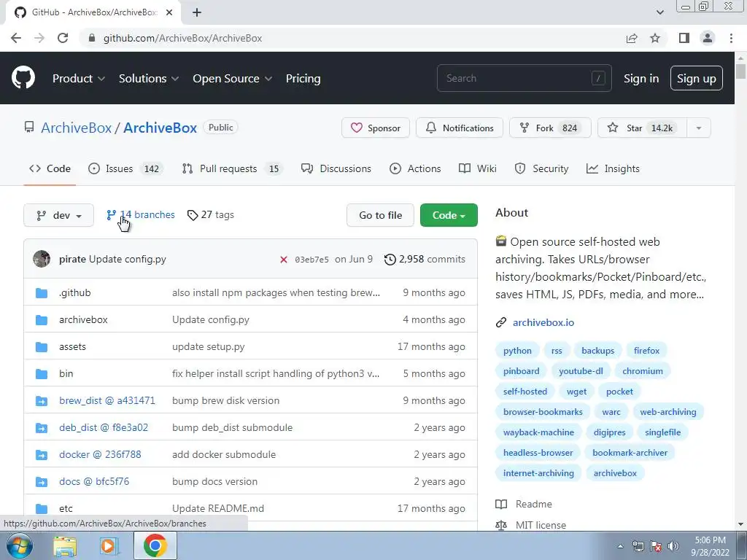The image size is (747, 560).
Task: Go to the Discussions tab
Action: [x=336, y=168]
